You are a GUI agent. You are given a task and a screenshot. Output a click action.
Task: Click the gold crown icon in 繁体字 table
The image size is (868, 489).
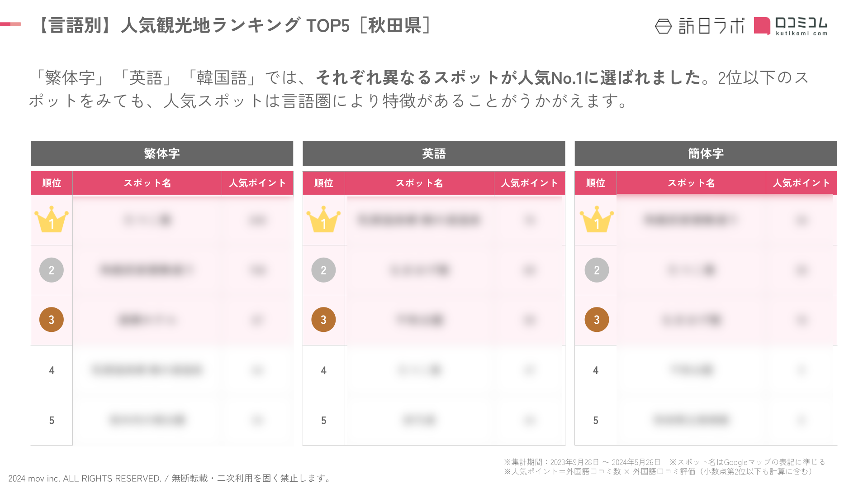(52, 220)
